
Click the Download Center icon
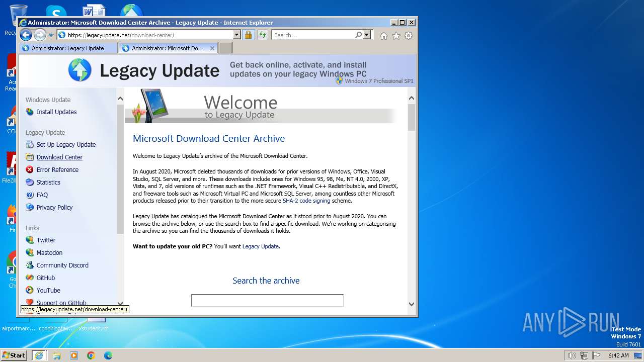pos(30,157)
